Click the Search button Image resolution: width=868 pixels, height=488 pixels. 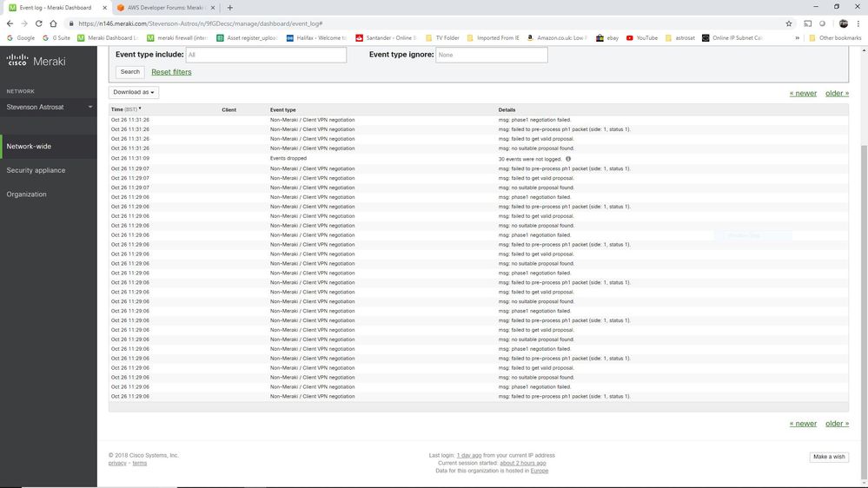point(130,72)
